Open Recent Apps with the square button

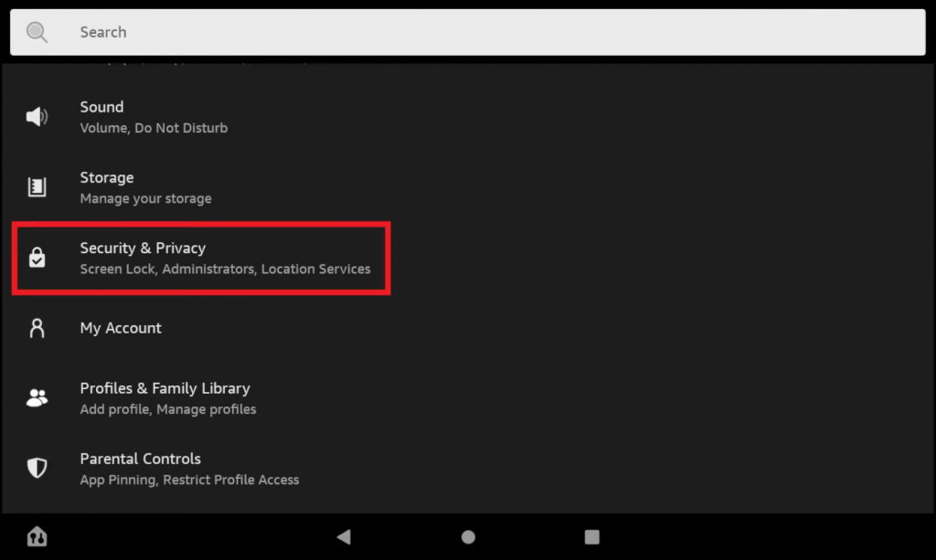591,537
